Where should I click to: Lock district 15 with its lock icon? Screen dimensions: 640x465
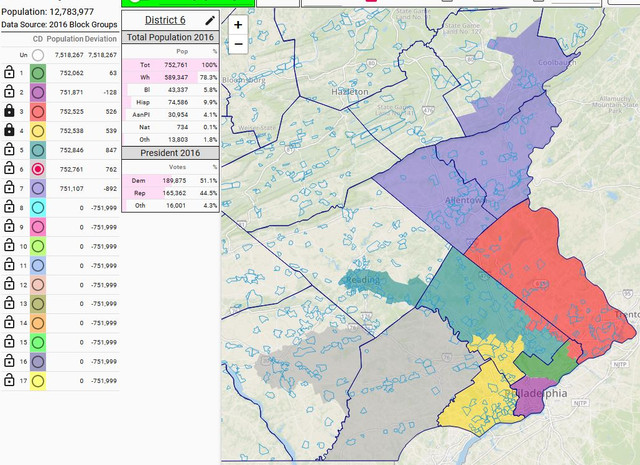pyautogui.click(x=9, y=342)
